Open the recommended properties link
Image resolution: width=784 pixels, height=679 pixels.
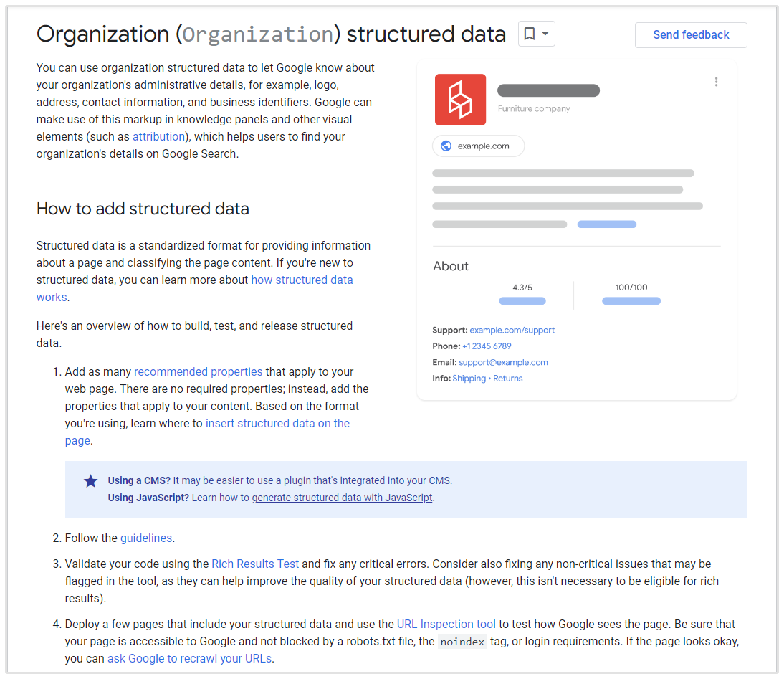coord(198,371)
